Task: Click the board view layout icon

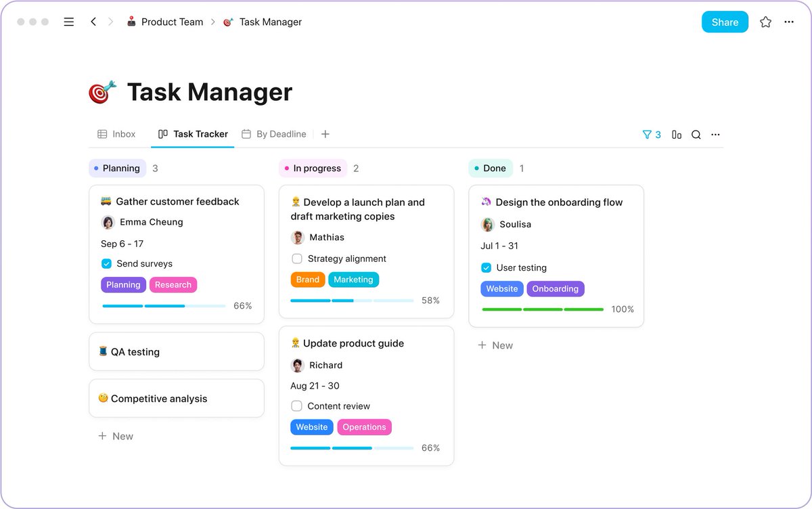Action: (677, 134)
